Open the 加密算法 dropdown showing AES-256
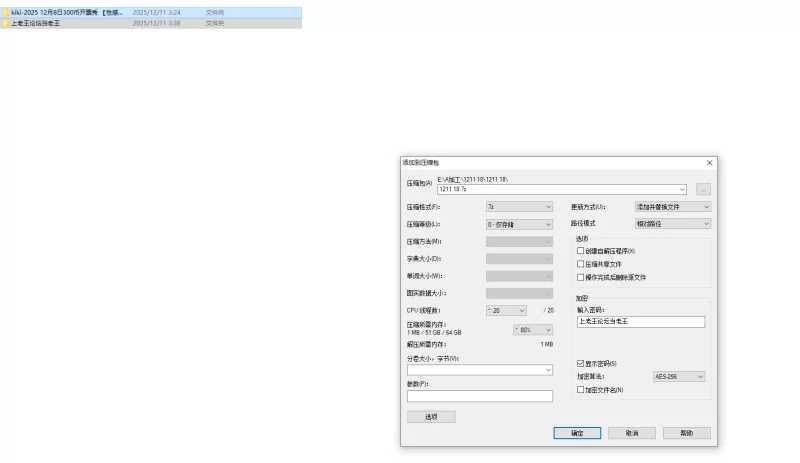 [679, 376]
